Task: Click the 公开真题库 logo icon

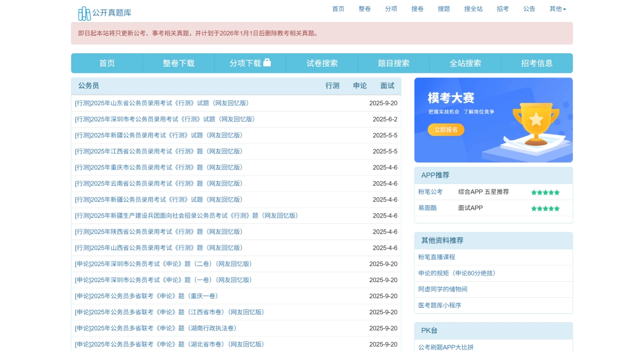Action: (x=84, y=13)
